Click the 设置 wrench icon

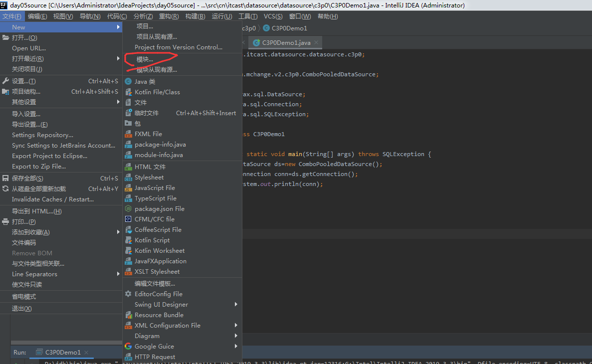coord(5,81)
